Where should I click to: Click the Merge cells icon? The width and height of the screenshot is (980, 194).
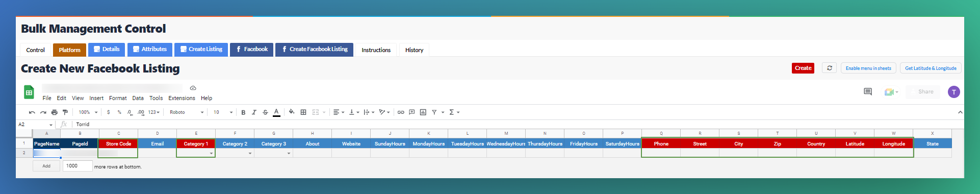(316, 112)
